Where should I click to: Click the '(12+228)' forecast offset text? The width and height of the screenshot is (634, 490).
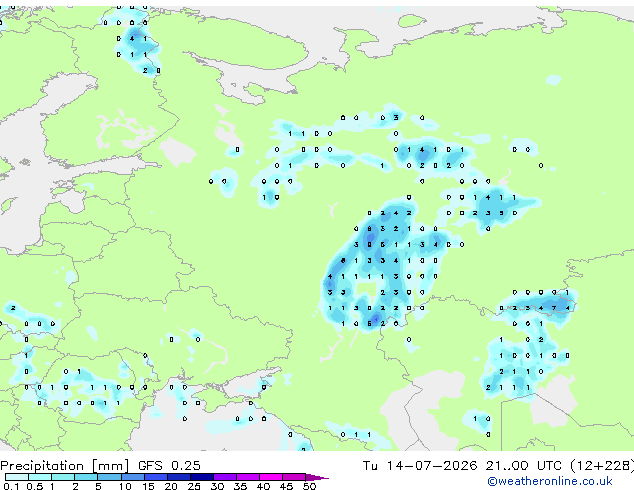pos(602,466)
